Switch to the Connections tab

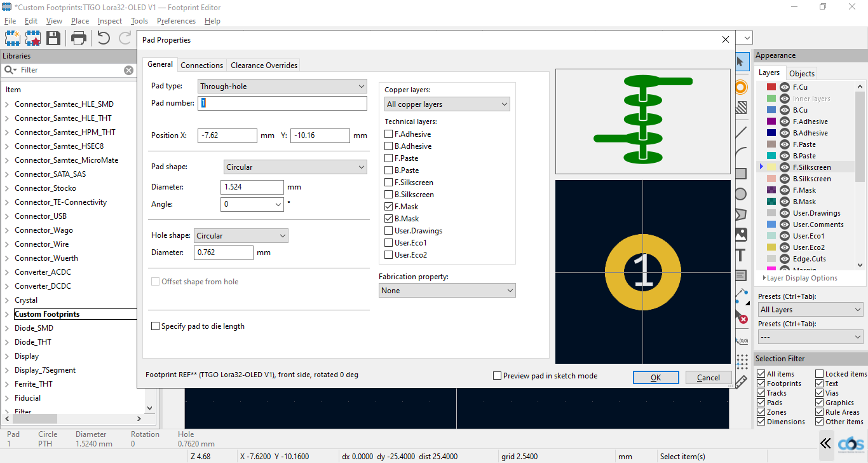tap(202, 65)
